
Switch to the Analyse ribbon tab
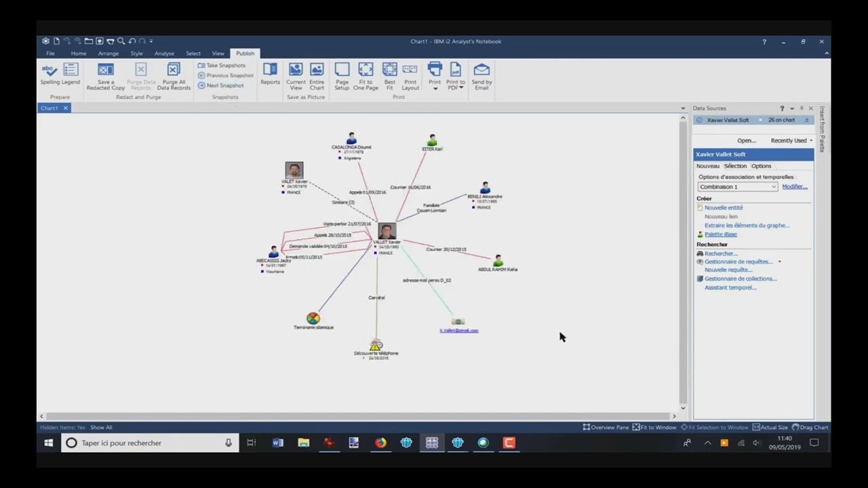click(x=164, y=54)
